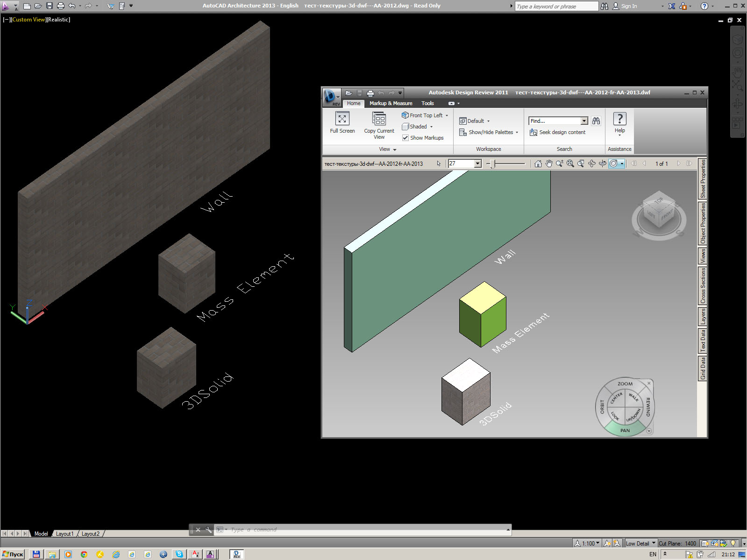The height and width of the screenshot is (560, 747).
Task: Open Text Data side palette tab
Action: pyautogui.click(x=702, y=340)
